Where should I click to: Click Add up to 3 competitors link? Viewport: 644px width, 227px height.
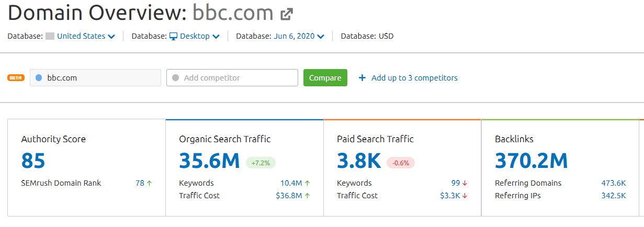pos(414,78)
